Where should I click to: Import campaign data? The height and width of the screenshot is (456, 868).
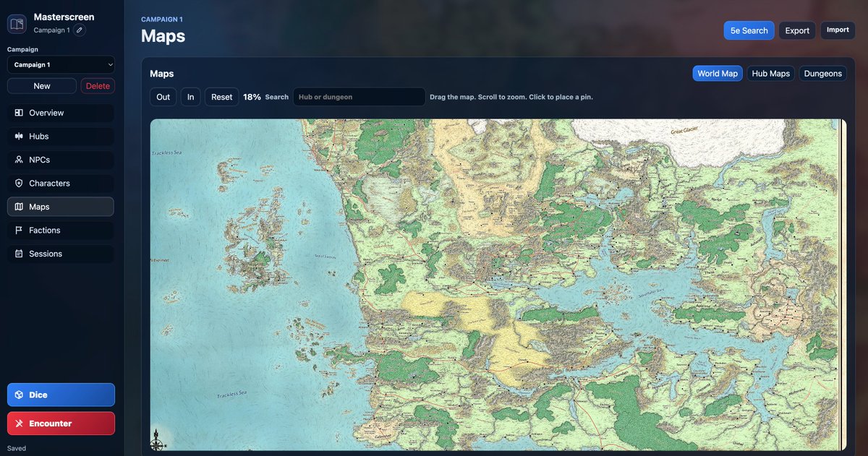click(x=838, y=30)
